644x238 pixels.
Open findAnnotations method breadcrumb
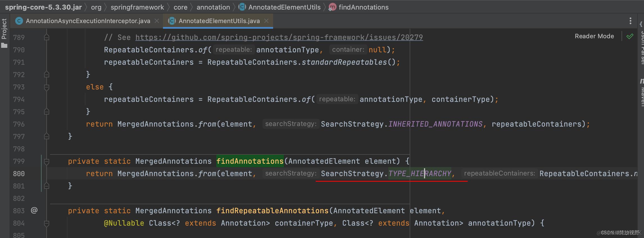point(364,7)
